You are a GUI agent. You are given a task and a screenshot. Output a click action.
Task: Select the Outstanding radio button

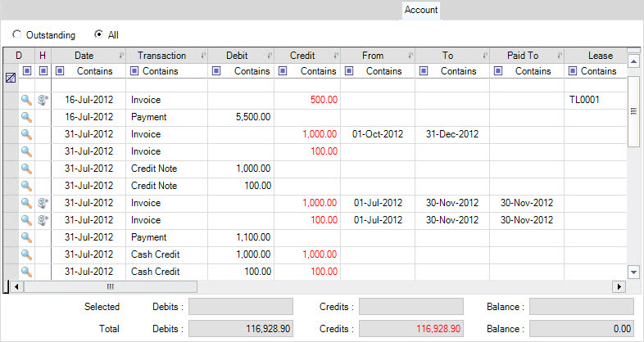pos(17,34)
